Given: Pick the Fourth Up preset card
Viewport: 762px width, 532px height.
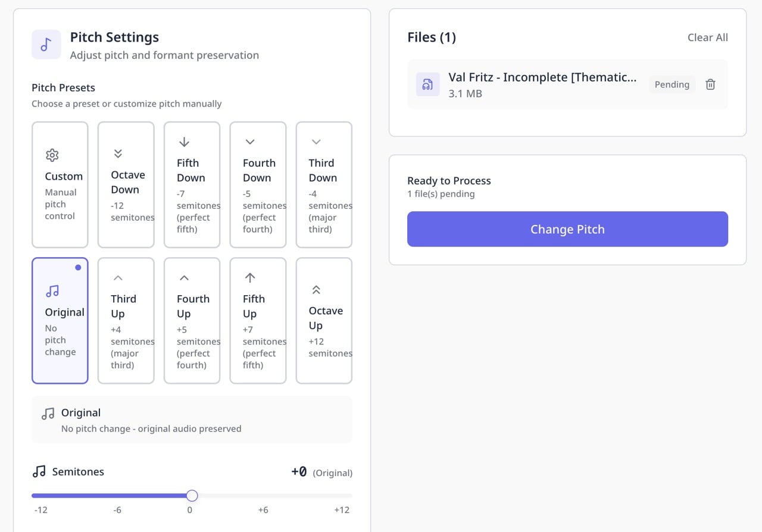Looking at the screenshot, I should pyautogui.click(x=192, y=321).
